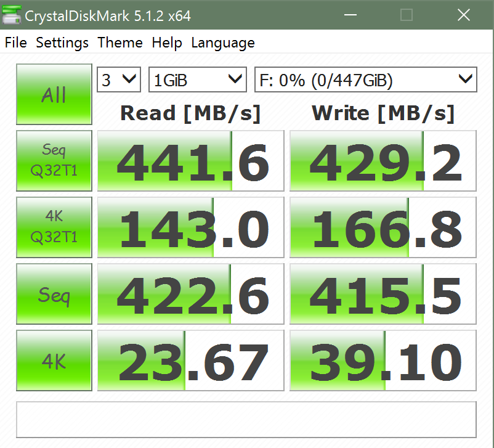This screenshot has height=448, width=494.
Task: Run the Seq benchmark test
Action: (54, 294)
